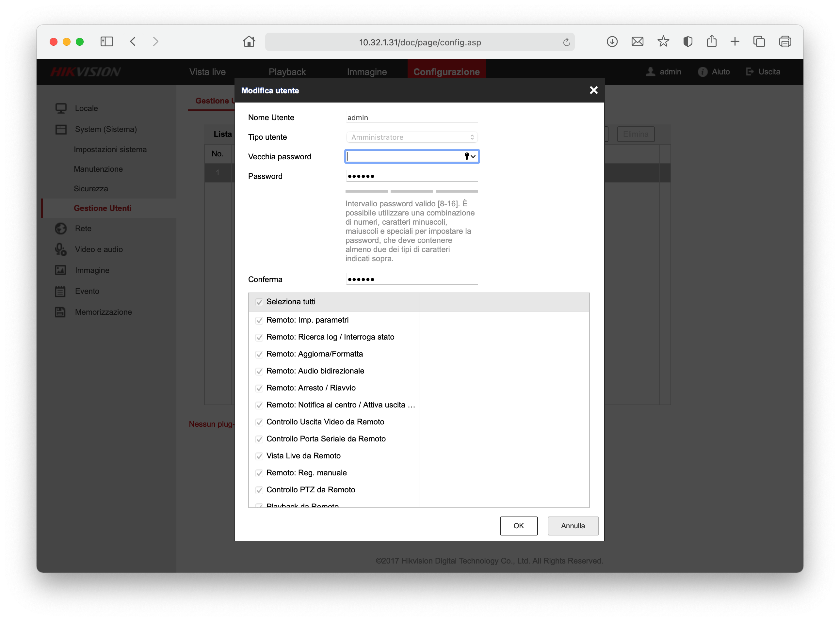Open the Tipo utente Amministratore dropdown

point(412,137)
